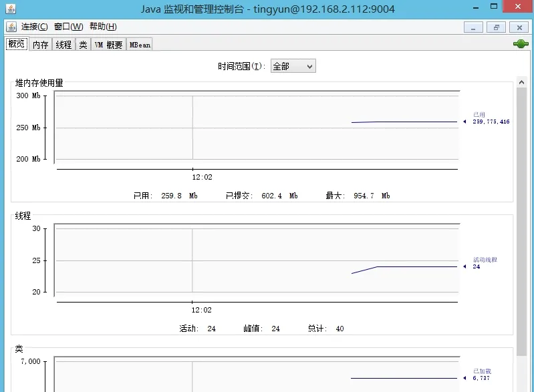The height and width of the screenshot is (392, 534).
Task: Restore the inner connection window
Action: pyautogui.click(x=496, y=27)
